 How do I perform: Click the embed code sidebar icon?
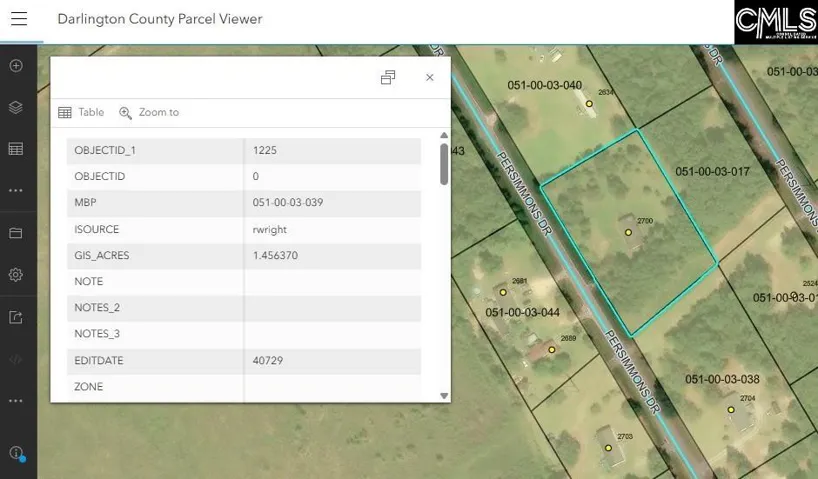16,359
